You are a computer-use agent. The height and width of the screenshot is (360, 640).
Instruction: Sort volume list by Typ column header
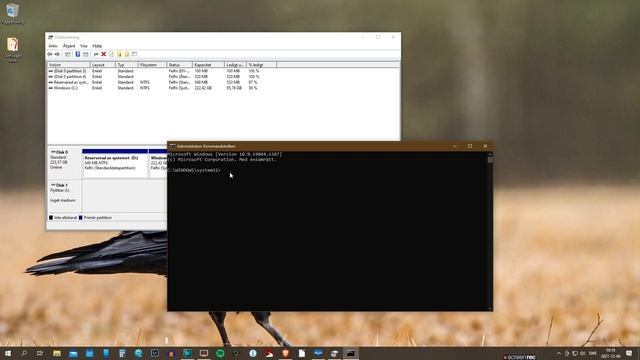tap(127, 65)
